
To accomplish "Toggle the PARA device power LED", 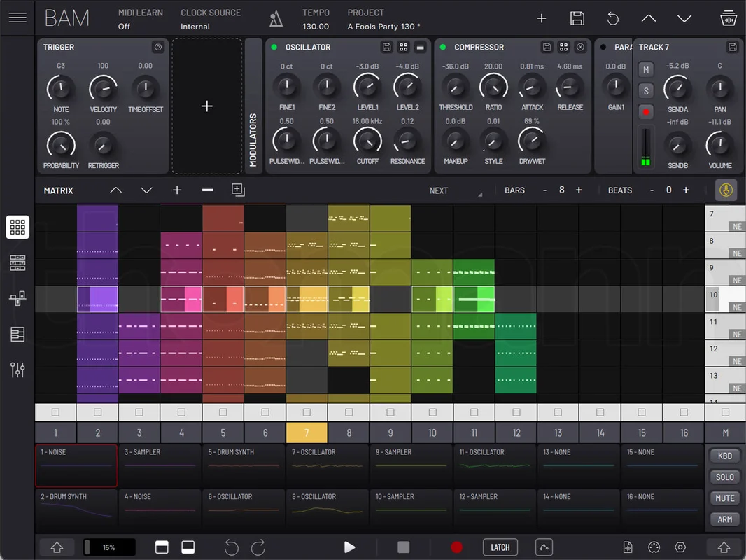I will click(x=603, y=47).
